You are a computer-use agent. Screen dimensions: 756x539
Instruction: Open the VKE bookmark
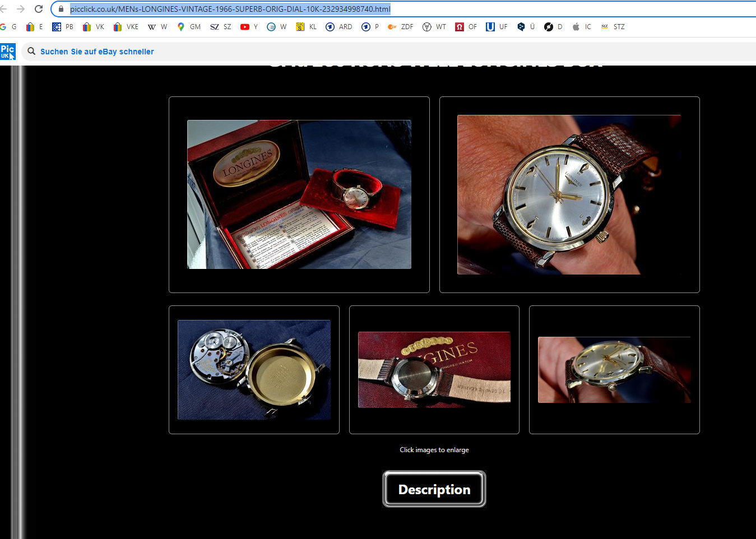tap(126, 27)
